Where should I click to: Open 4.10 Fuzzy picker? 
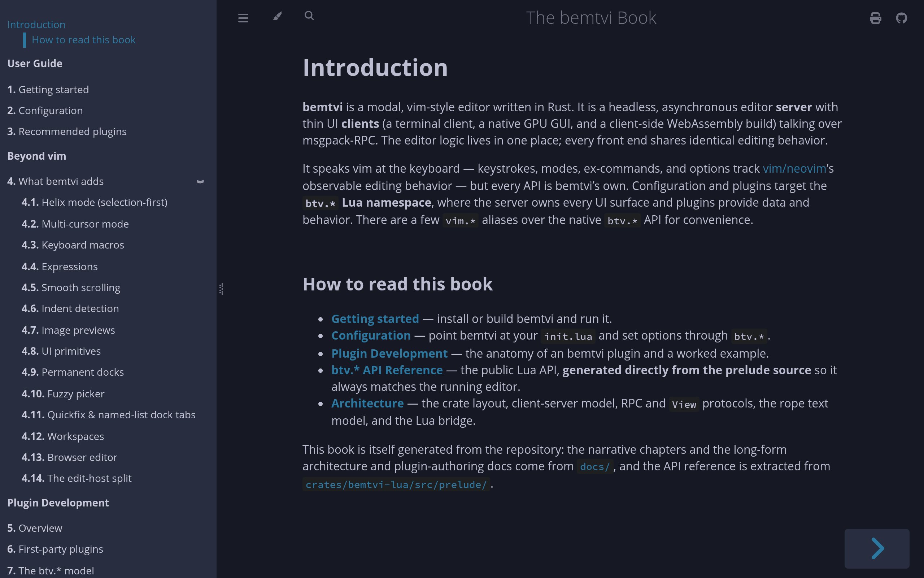[63, 394]
